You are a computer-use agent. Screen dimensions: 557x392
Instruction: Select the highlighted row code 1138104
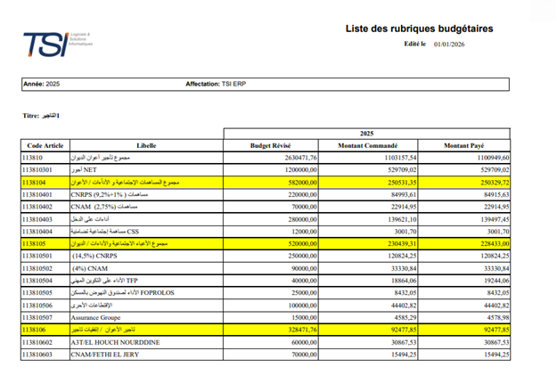point(34,183)
